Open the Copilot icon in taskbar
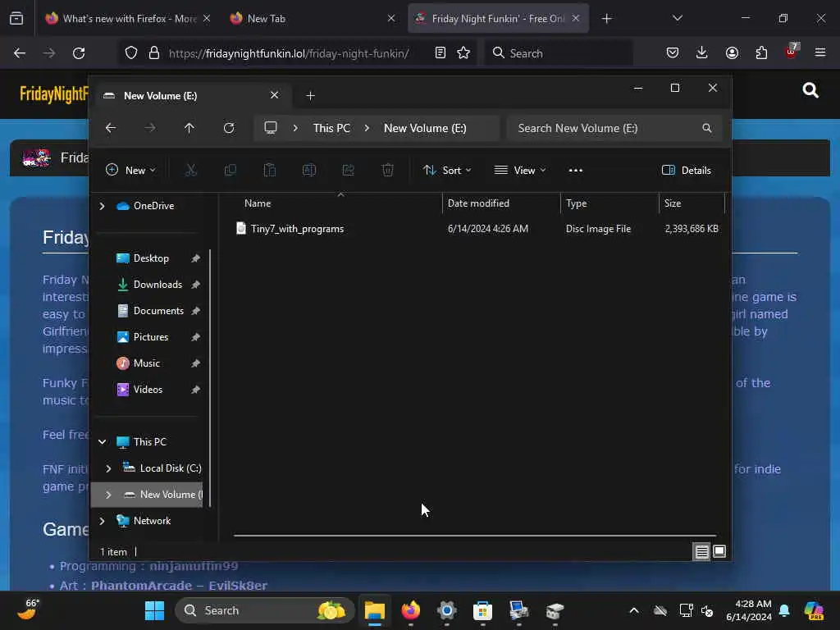 pyautogui.click(x=815, y=610)
